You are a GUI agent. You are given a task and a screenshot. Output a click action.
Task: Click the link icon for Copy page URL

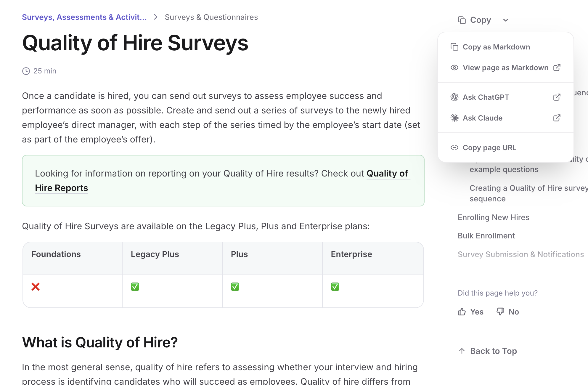tap(454, 147)
